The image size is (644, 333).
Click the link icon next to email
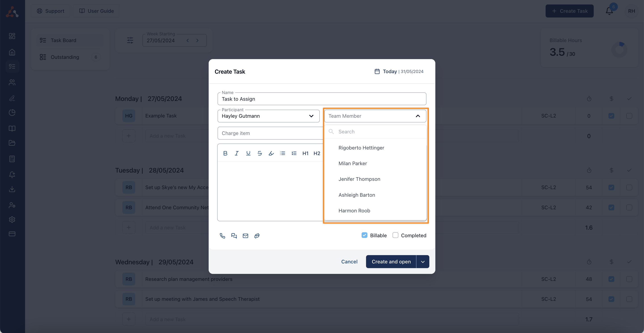pyautogui.click(x=257, y=235)
